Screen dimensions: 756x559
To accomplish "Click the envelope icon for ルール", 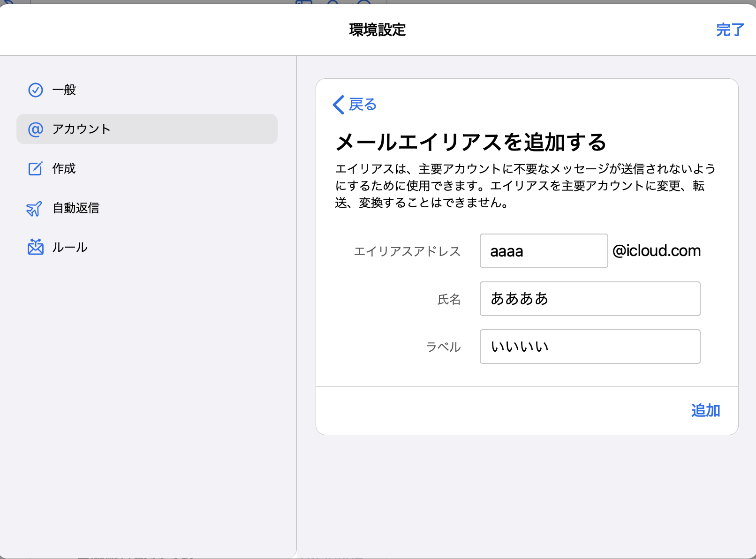I will pyautogui.click(x=36, y=247).
